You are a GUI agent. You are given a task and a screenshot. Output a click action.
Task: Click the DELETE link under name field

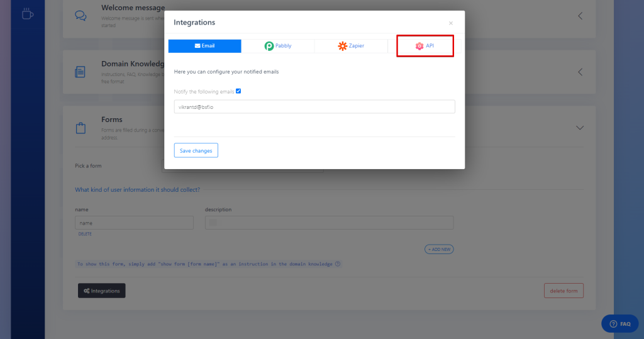pyautogui.click(x=85, y=234)
